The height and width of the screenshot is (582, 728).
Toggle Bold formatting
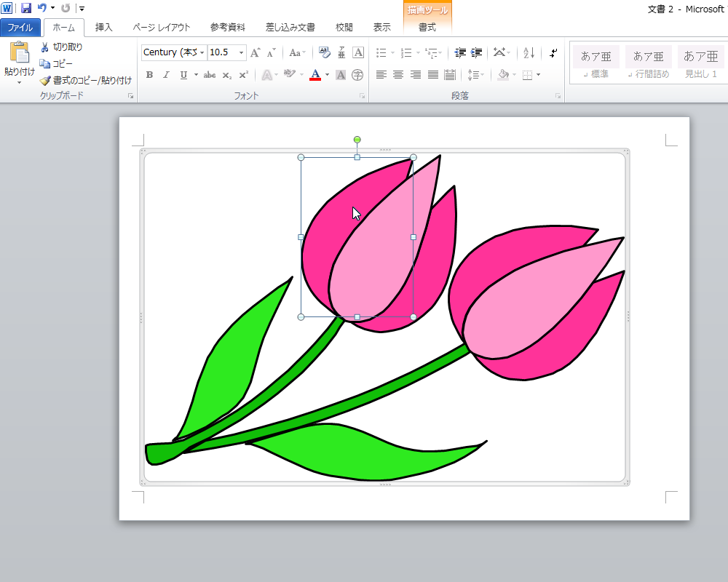click(x=149, y=75)
